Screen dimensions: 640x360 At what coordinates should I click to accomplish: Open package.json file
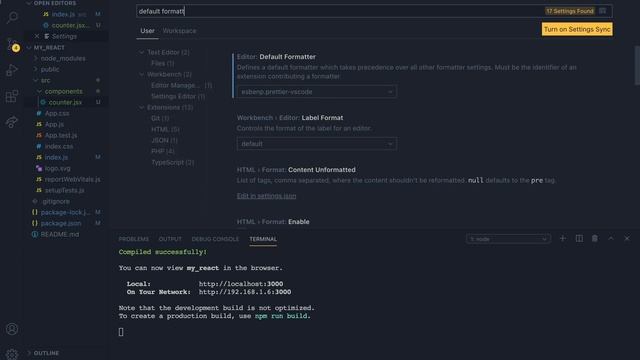[61, 223]
